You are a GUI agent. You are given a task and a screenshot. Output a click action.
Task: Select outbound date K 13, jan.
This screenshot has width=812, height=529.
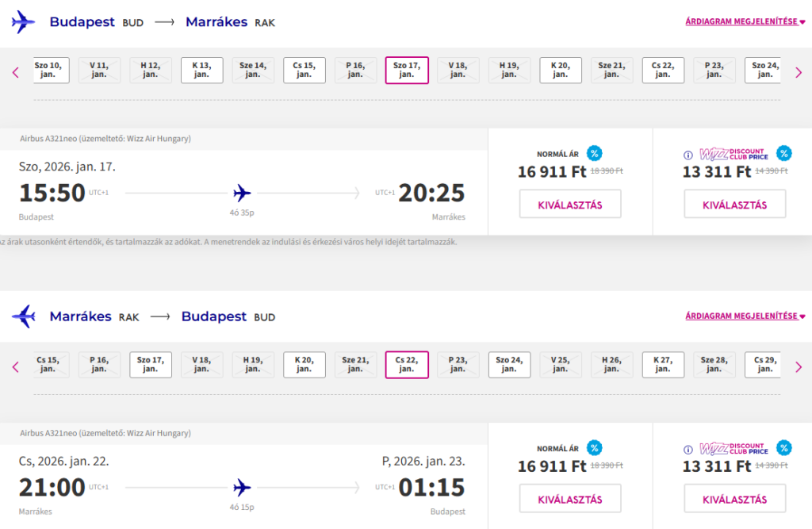pyautogui.click(x=201, y=70)
